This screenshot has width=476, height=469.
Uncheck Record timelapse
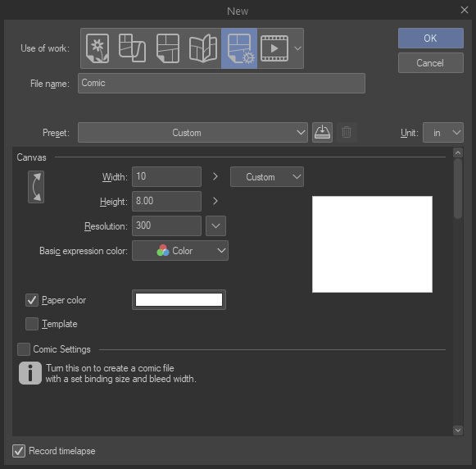[x=19, y=451]
